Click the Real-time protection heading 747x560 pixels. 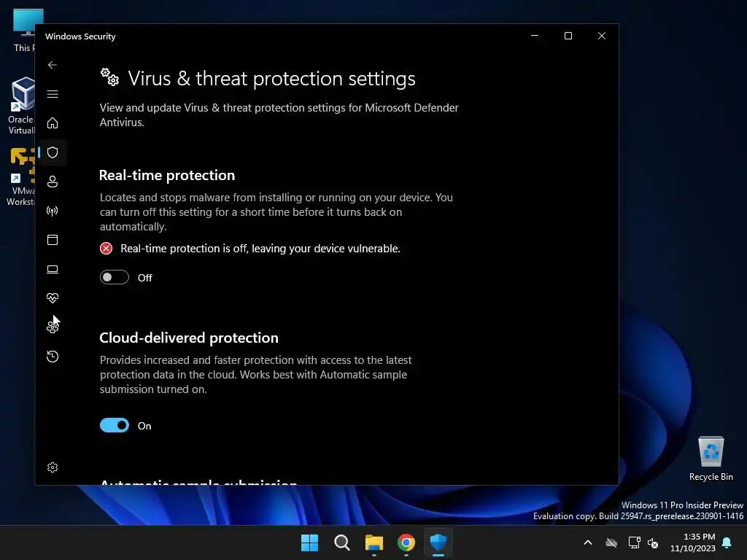(167, 175)
